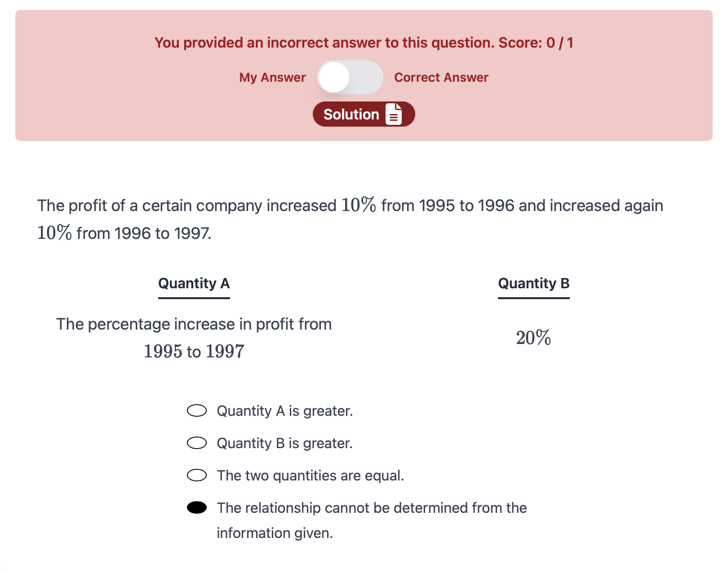Viewport: 728px width, 573px height.
Task: Click 'The percentage increase in profit from' description
Action: tap(194, 324)
